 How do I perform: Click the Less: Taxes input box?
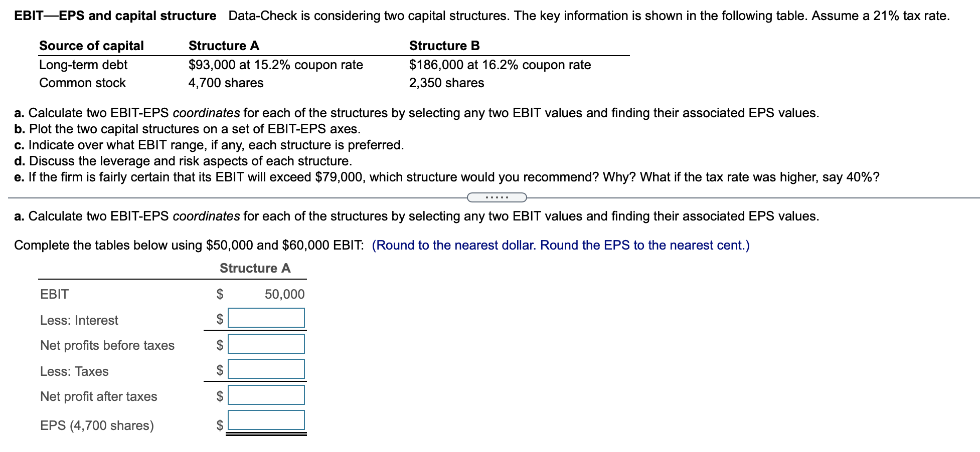click(x=266, y=369)
